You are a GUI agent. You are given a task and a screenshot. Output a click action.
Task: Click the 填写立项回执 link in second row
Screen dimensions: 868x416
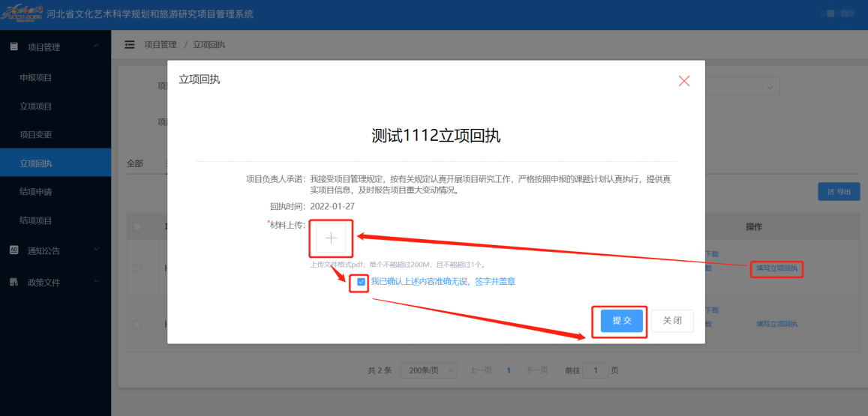[776, 324]
